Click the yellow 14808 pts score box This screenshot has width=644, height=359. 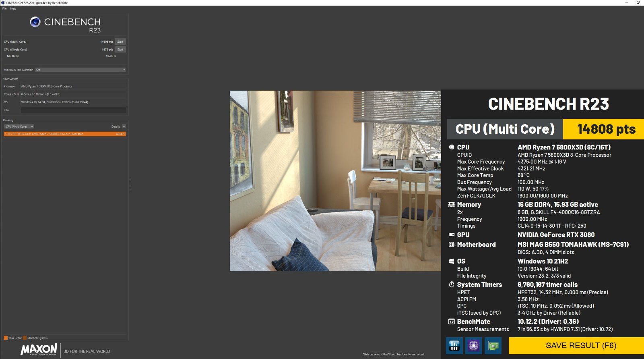click(603, 129)
